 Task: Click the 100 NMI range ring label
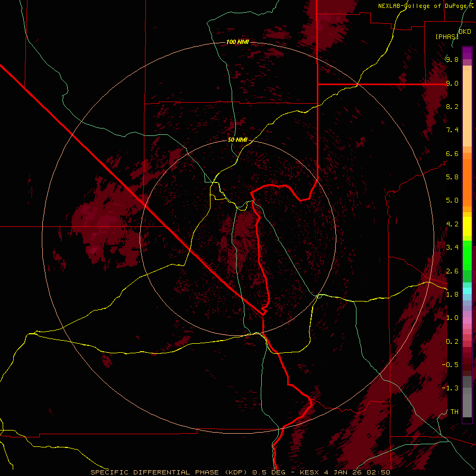click(237, 42)
